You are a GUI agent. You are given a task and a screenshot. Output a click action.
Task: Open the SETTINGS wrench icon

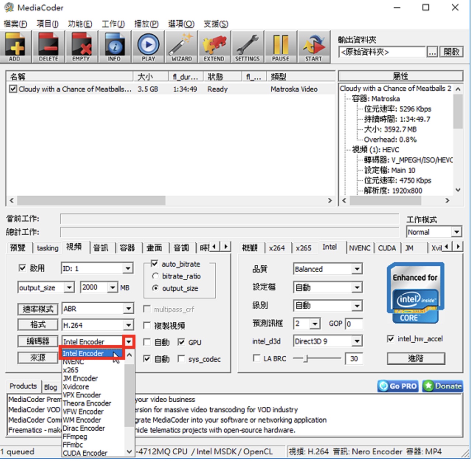pyautogui.click(x=247, y=47)
